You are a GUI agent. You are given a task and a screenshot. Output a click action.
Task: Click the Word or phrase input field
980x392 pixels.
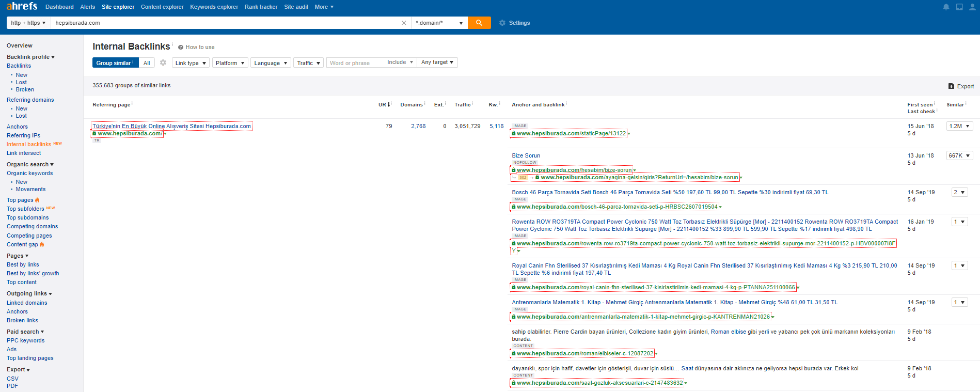pyautogui.click(x=356, y=62)
